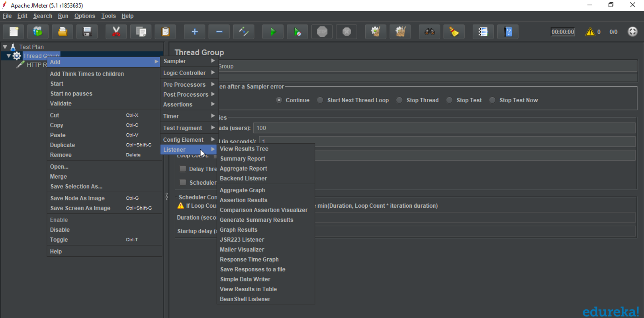Viewport: 644px width, 318px height.
Task: Select Aggregate Report from Listener submenu
Action: pos(243,169)
